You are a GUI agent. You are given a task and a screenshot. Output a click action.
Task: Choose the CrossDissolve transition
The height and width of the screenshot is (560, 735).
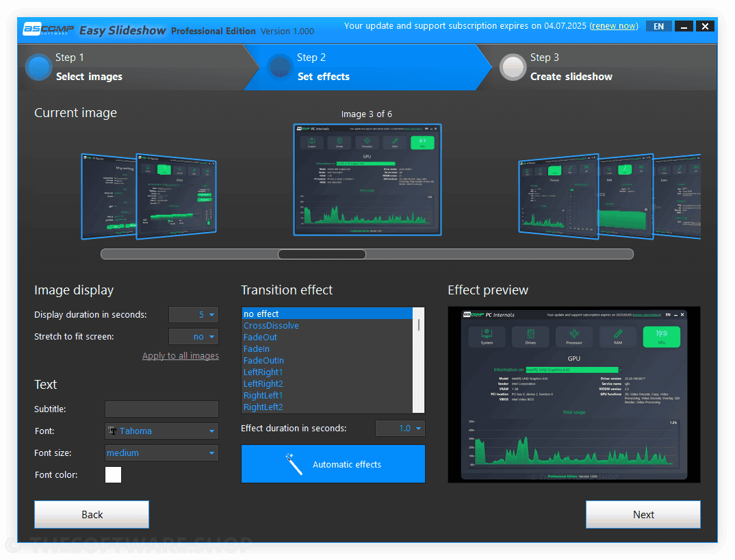[327, 325]
